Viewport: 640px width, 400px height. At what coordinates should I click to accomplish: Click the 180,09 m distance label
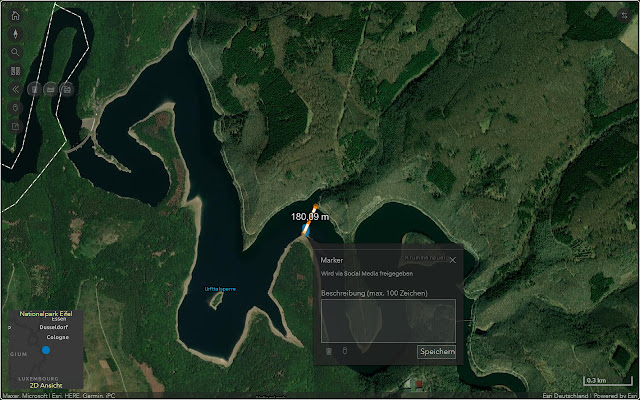click(310, 217)
